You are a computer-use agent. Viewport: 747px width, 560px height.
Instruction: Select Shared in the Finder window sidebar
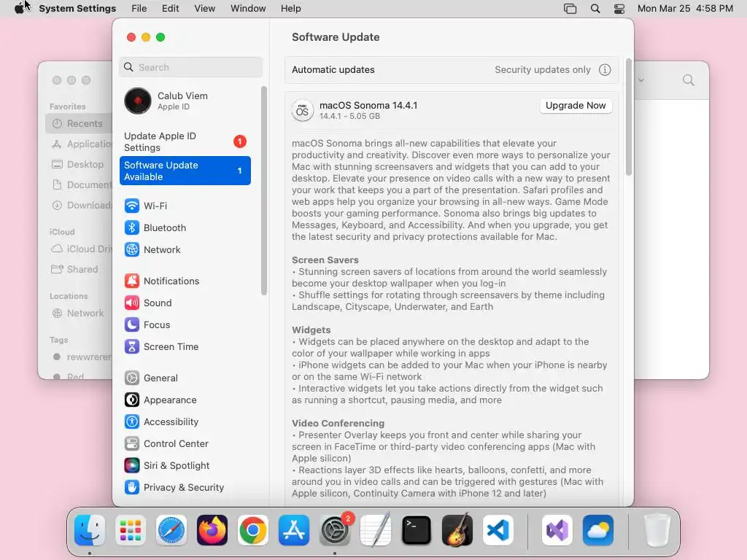(79, 270)
